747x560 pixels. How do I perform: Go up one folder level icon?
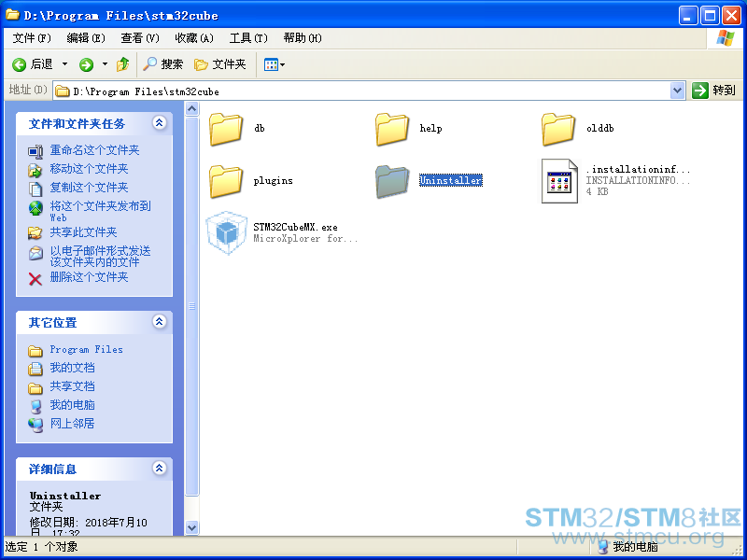click(123, 64)
